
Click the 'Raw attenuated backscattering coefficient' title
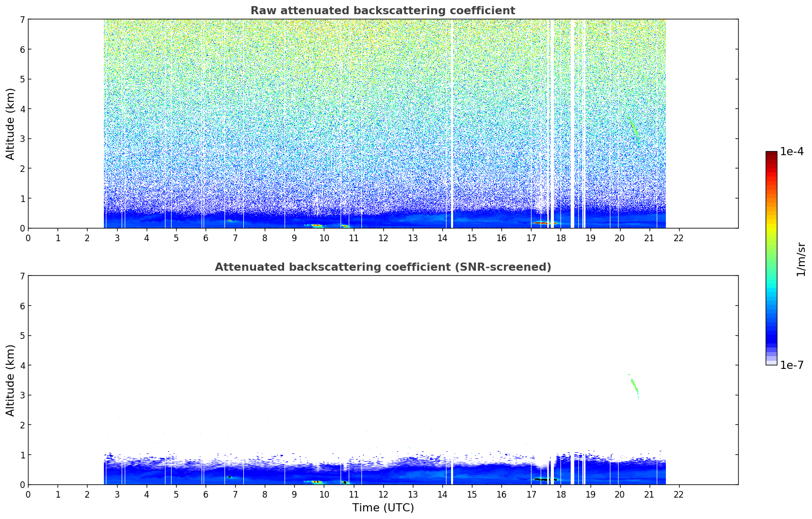[x=383, y=11]
